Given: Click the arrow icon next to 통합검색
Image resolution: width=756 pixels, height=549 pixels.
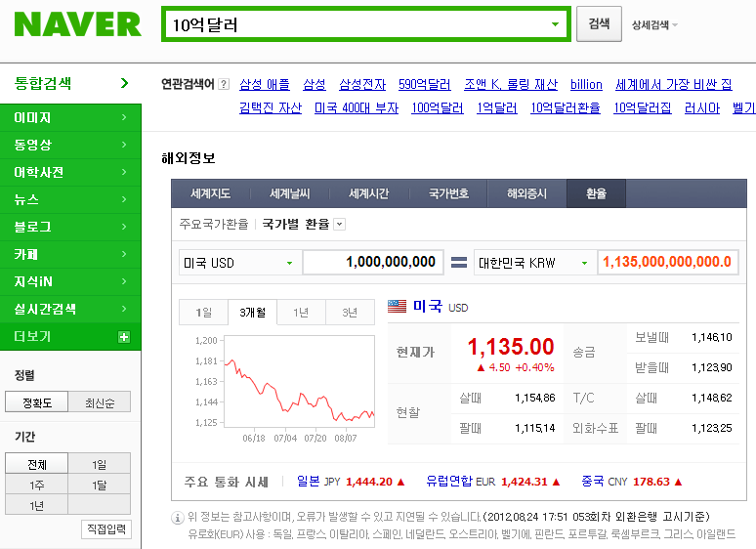Looking at the screenshot, I should [124, 84].
